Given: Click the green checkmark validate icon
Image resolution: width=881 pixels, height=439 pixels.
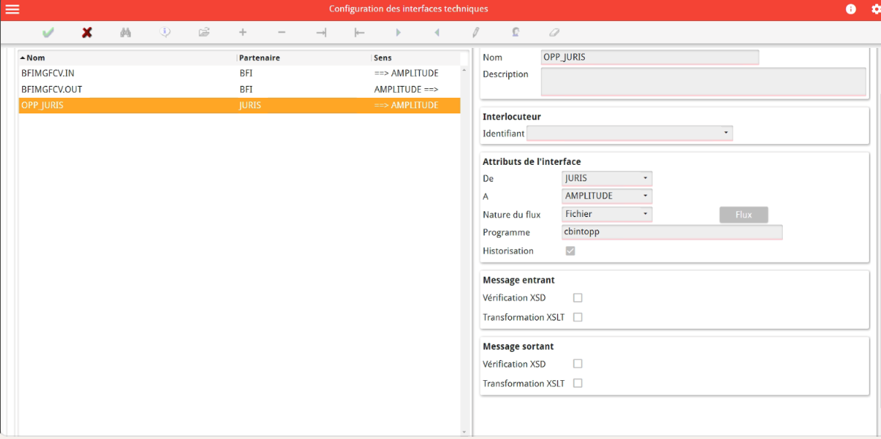Looking at the screenshot, I should tap(48, 33).
